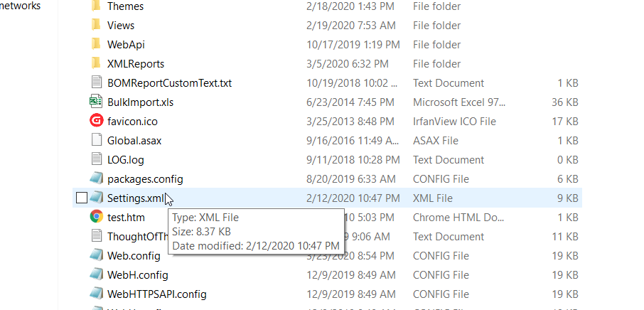Click the WebH.config file icon
This screenshot has height=310, width=644.
point(96,275)
